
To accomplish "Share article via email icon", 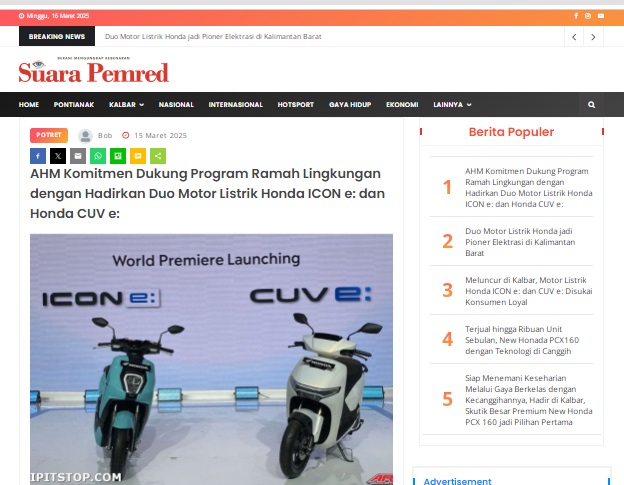I will click(78, 156).
